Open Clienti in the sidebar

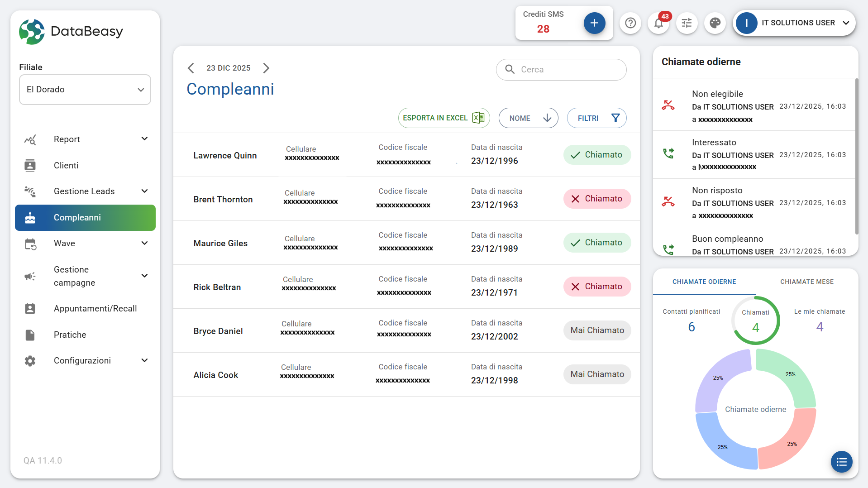pyautogui.click(x=66, y=165)
